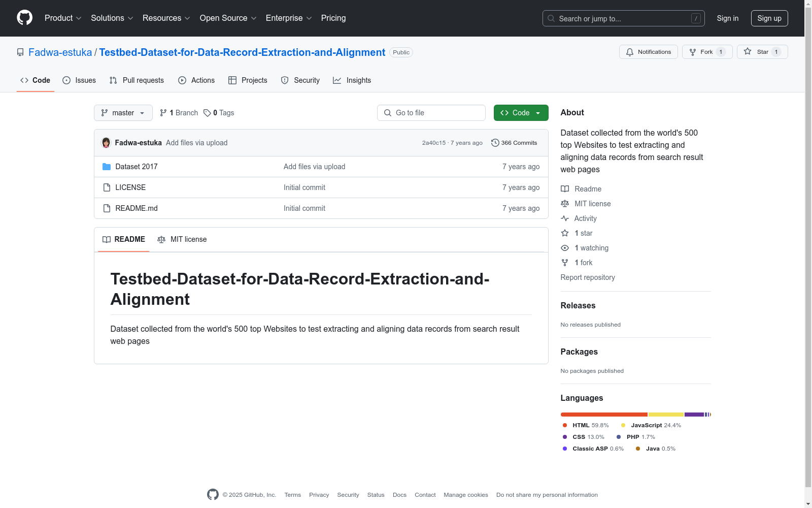812x508 pixels.
Task: Click the pulse icon beside Activity
Action: tap(565, 218)
